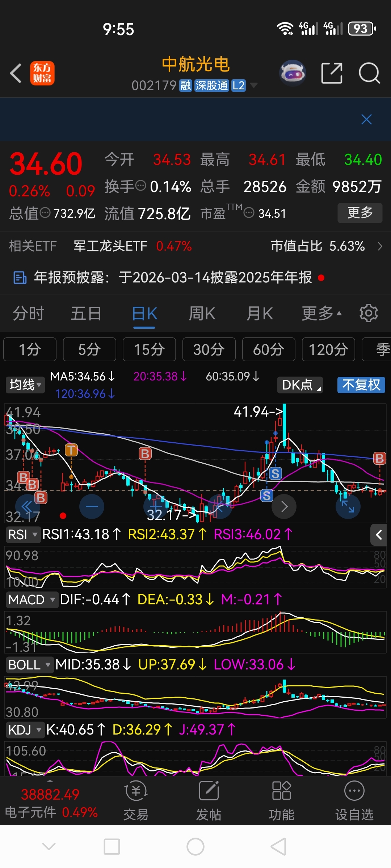Image resolution: width=391 pixels, height=868 pixels.
Task: Tap the 东方财富 logo icon
Action: click(x=42, y=73)
